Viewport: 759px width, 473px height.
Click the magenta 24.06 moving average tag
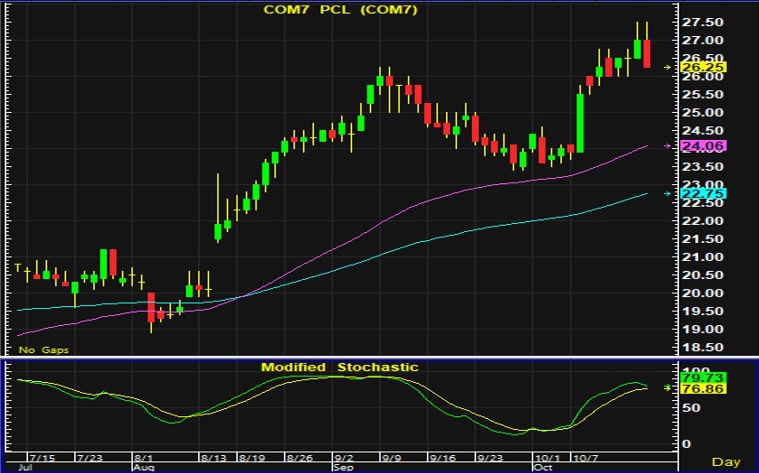[701, 146]
